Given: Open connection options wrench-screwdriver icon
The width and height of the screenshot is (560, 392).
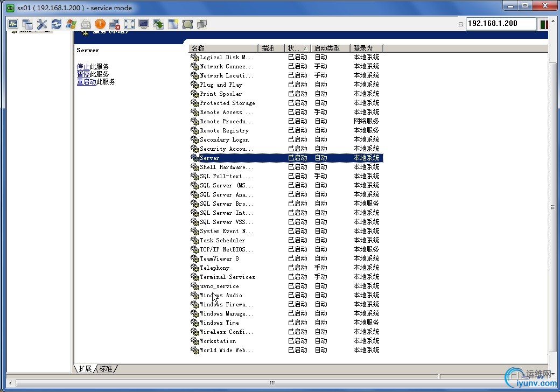Looking at the screenshot, I should click(42, 24).
